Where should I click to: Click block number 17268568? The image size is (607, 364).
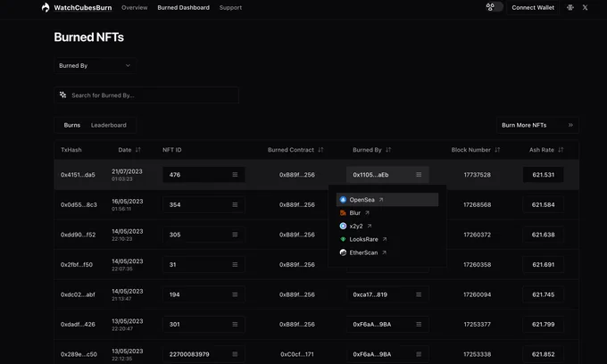[x=478, y=204]
